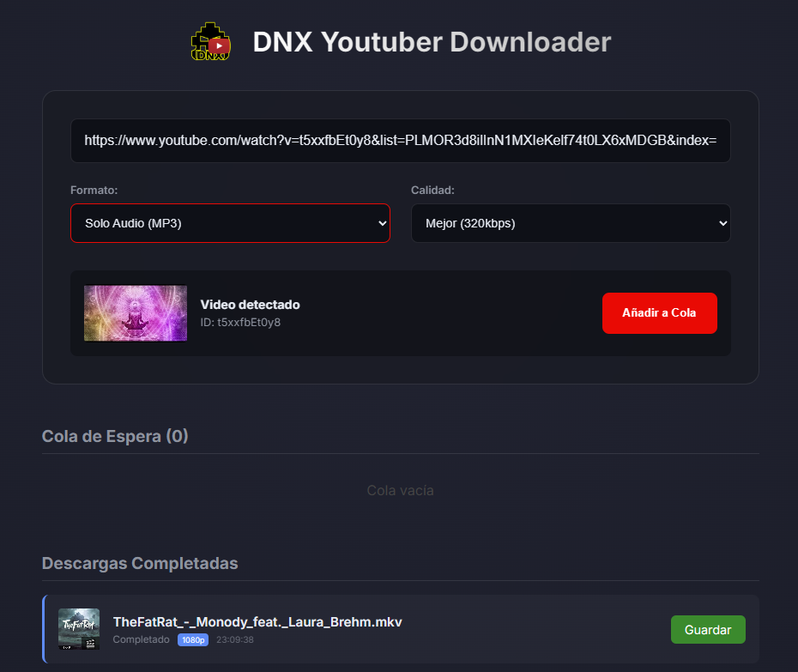Screen dimensions: 798x672
Task: Click the ID: t5xxfbEt0y8 text
Action: 240,322
